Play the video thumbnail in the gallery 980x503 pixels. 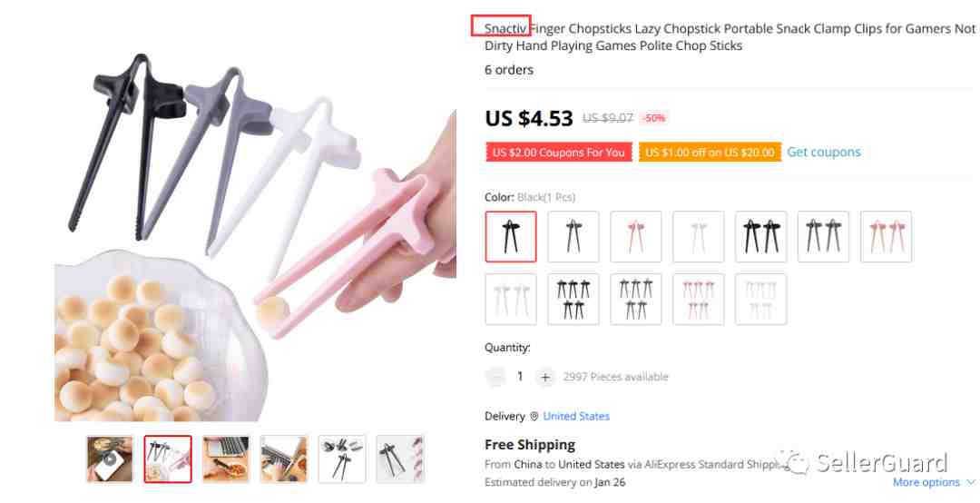[110, 459]
